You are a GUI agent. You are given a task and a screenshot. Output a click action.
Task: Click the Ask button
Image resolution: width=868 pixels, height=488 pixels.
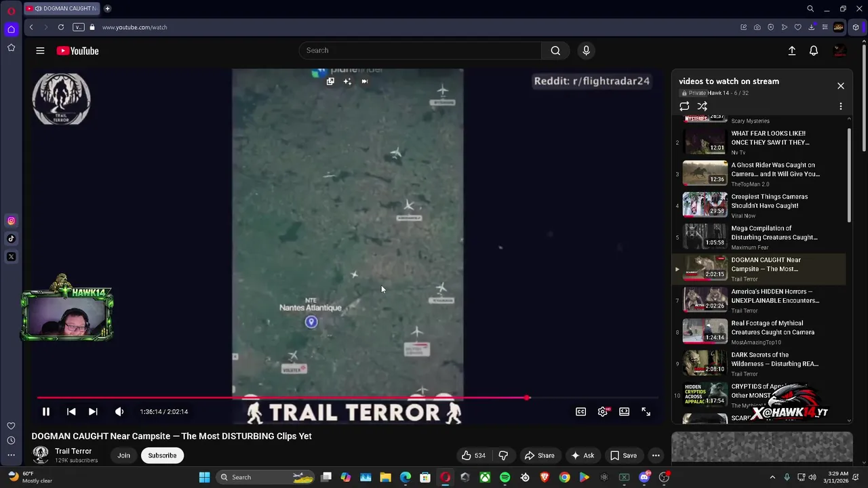pos(583,455)
